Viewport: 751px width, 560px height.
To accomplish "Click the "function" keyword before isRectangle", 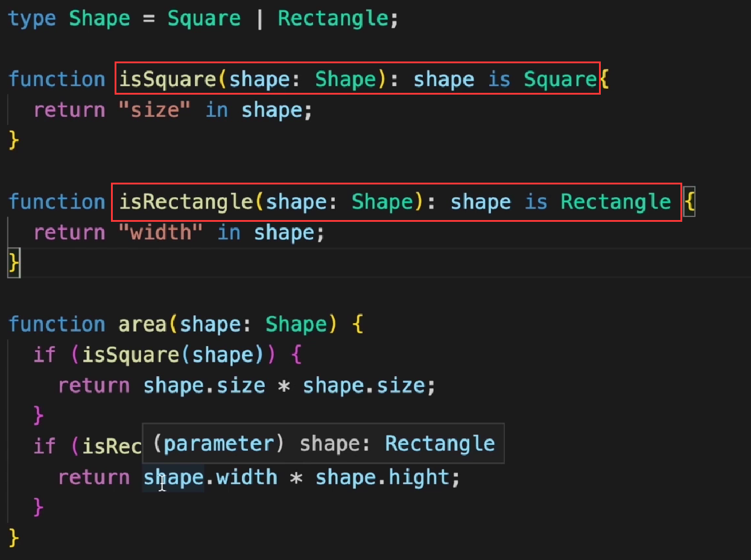I will tap(57, 202).
